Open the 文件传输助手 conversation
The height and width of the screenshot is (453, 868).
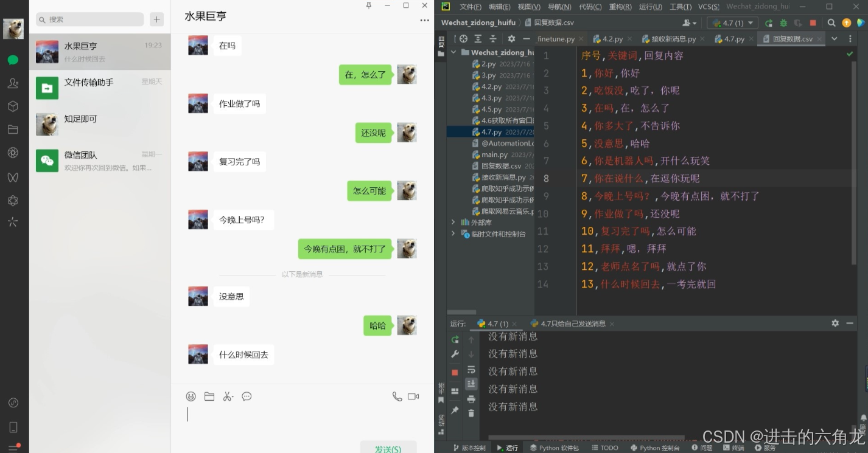[100, 88]
